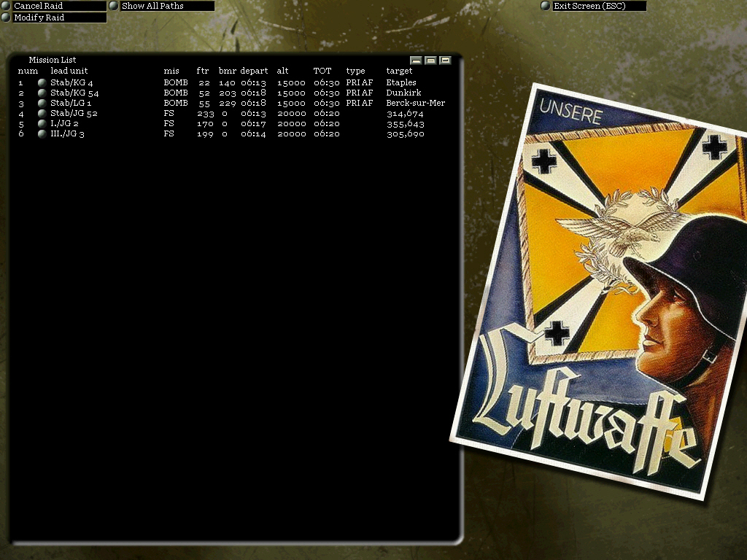Select the round marker for I./JG 2
This screenshot has width=747, height=560.
42,123
